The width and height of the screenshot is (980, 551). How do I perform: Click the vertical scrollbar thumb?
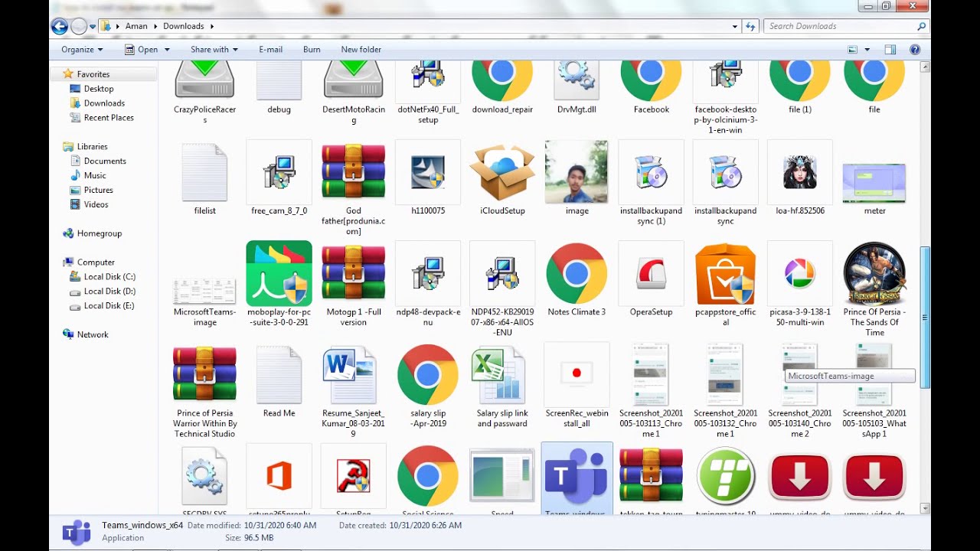(925, 318)
